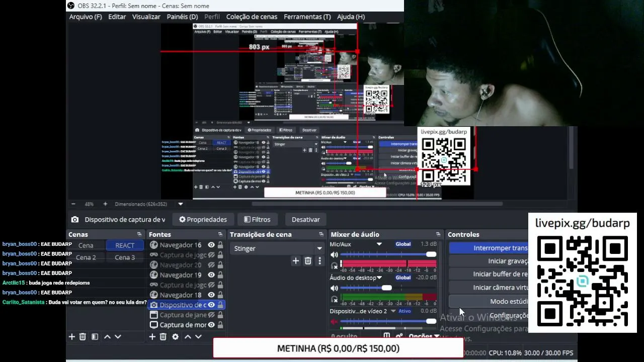Open the Visualizar menu

146,17
